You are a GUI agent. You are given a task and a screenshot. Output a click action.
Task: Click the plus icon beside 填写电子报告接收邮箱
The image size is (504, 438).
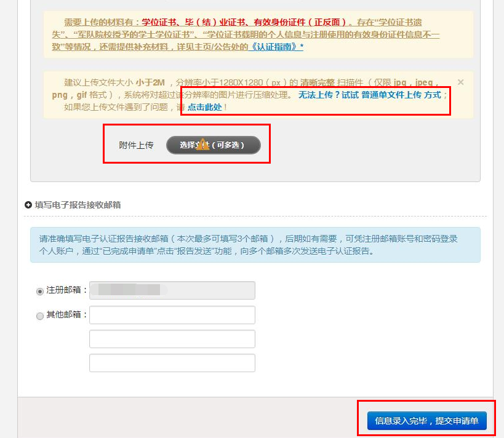point(28,205)
